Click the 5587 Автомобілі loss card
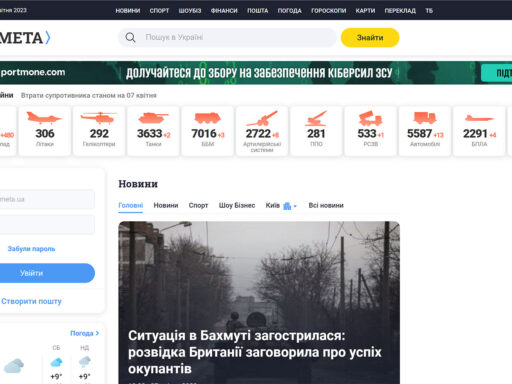Viewport: 512px width, 384px height. [425, 131]
